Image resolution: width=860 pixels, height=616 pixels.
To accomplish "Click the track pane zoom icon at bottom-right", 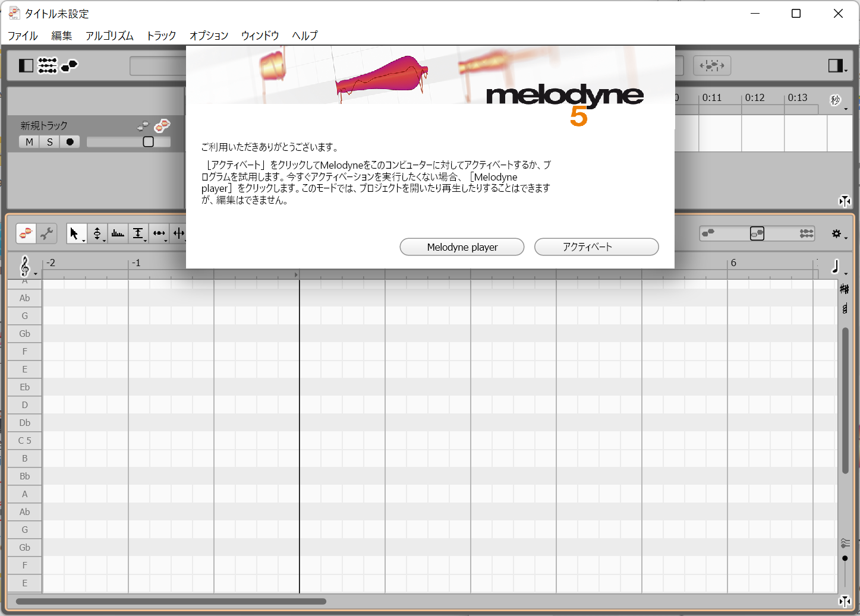I will 845,201.
